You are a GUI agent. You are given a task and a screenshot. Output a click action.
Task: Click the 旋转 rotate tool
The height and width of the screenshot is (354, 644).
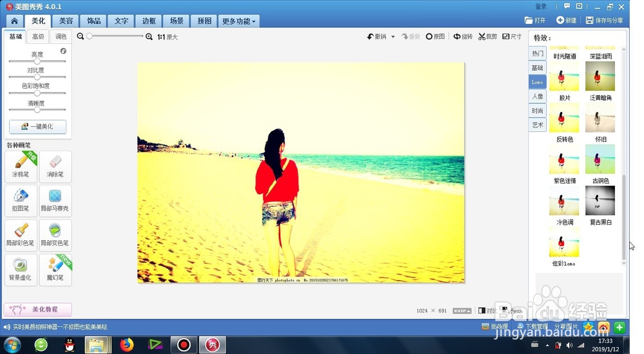(x=463, y=37)
